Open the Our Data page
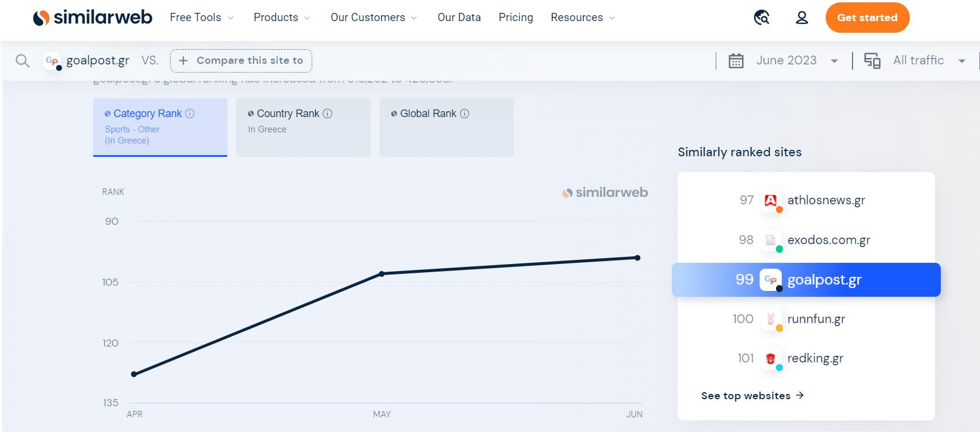Image resolution: width=980 pixels, height=432 pixels. point(459,18)
